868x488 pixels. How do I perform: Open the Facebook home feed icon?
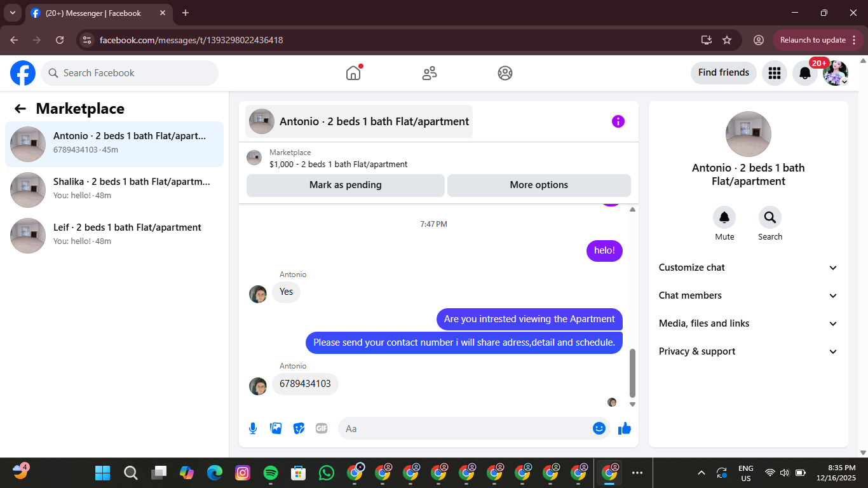tap(353, 73)
